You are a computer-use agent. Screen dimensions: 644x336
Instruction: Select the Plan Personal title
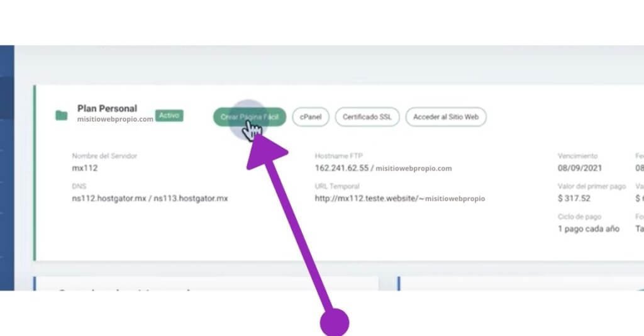[107, 108]
